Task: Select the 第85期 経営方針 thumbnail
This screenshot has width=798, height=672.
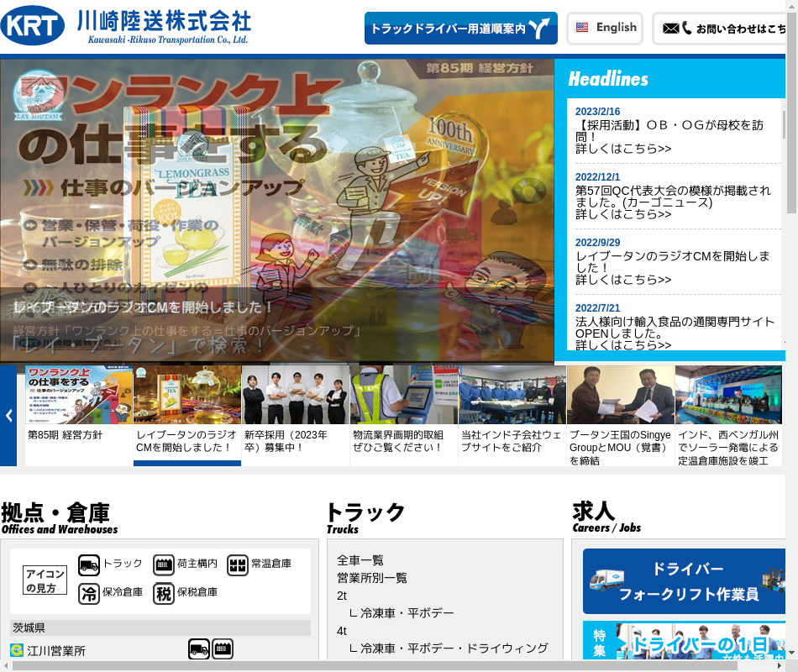Action: point(79,415)
